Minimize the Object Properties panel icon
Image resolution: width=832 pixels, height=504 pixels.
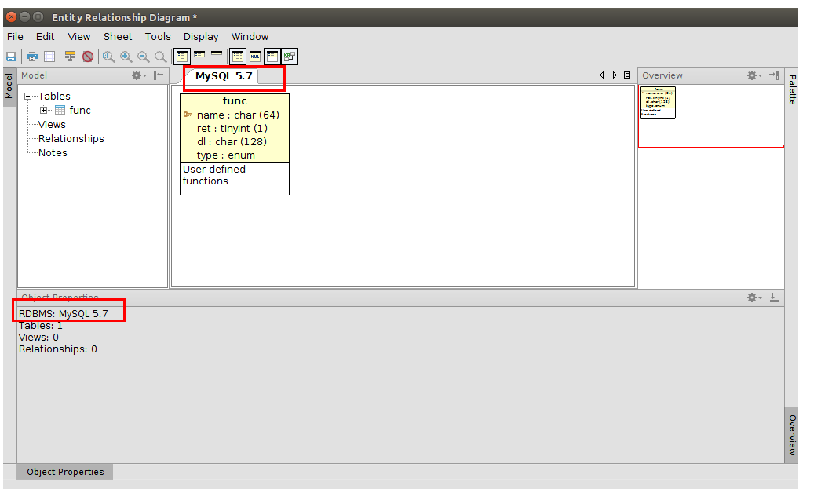tap(774, 298)
